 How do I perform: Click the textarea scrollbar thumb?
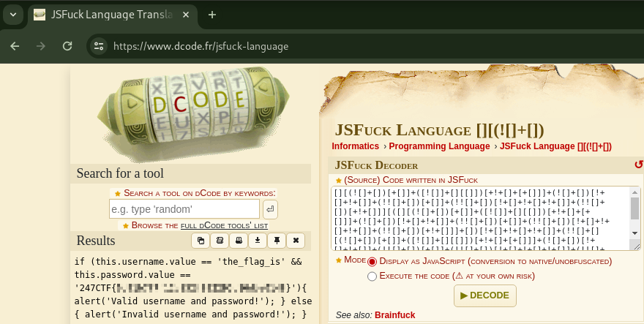635,209
